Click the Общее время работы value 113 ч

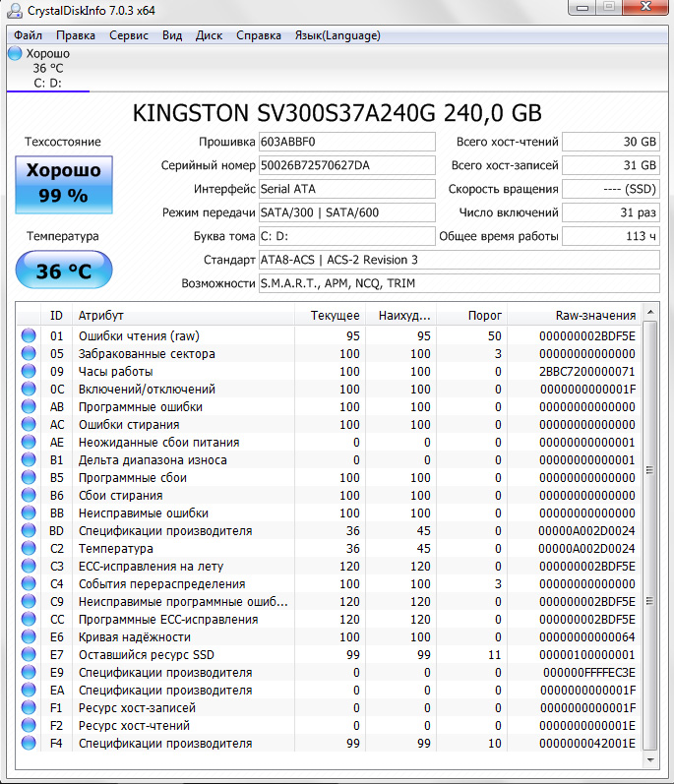[611, 236]
